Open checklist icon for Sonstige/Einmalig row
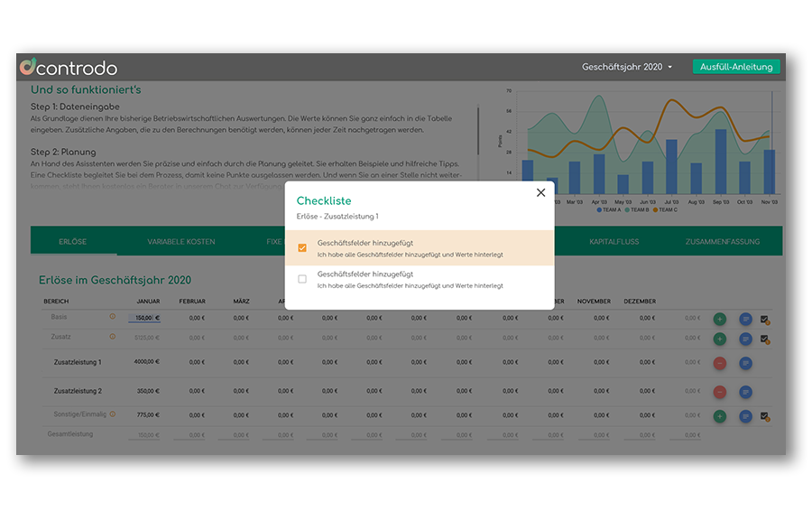Image resolution: width=812 pixels, height=511 pixels. pyautogui.click(x=765, y=416)
